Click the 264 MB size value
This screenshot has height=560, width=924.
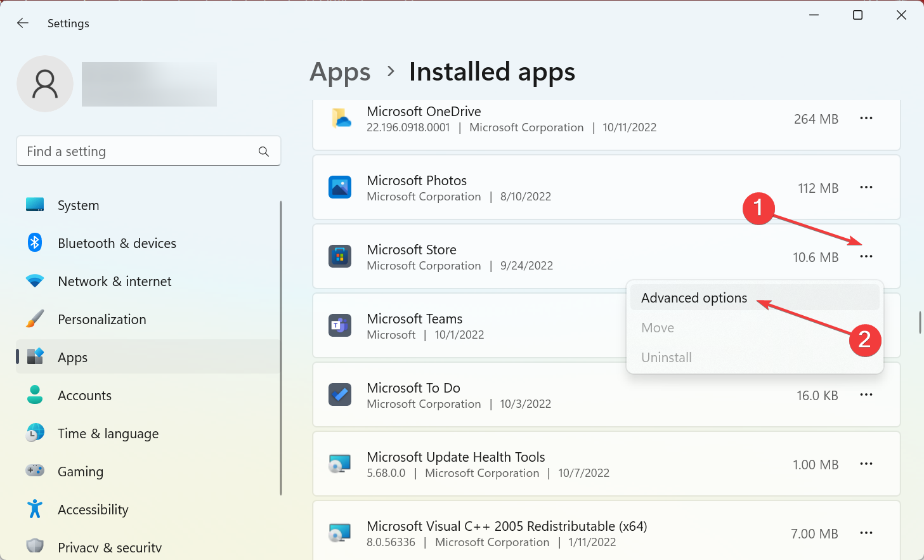point(816,119)
